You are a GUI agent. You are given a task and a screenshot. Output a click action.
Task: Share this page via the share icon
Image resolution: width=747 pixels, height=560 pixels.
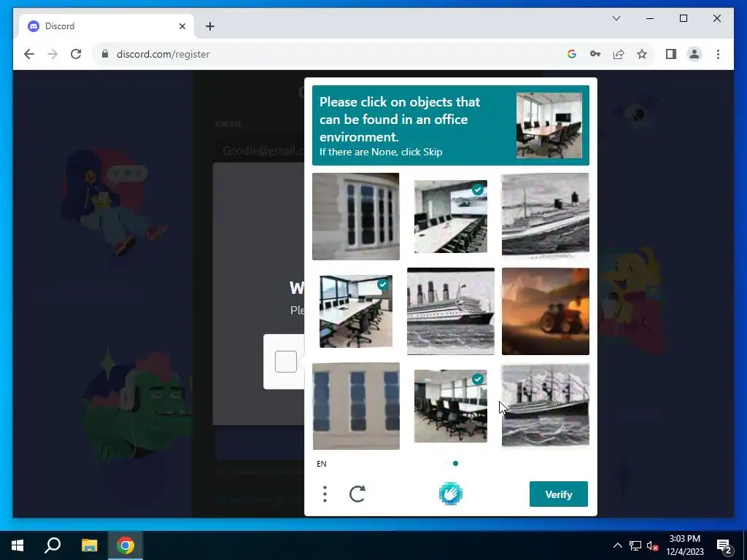619,54
